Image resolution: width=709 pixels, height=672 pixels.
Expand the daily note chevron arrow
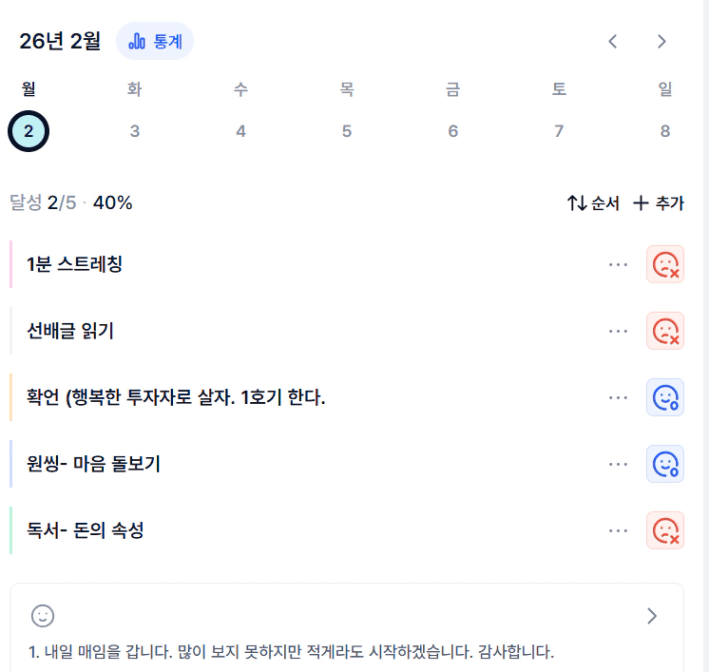652,616
